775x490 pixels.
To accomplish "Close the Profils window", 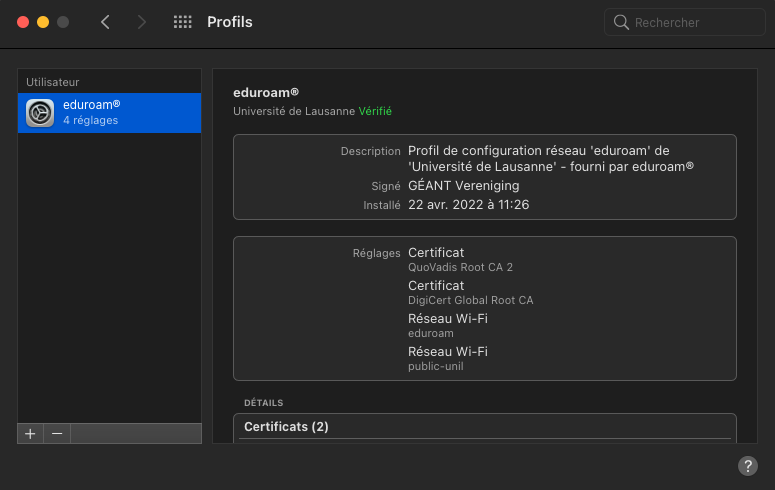I will point(20,22).
